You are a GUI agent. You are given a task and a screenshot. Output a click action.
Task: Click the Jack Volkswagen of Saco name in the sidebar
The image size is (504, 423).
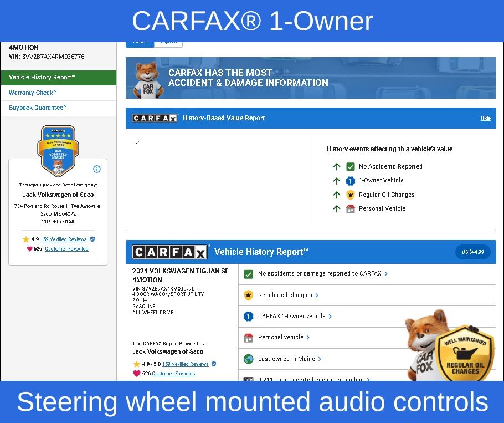tap(58, 195)
